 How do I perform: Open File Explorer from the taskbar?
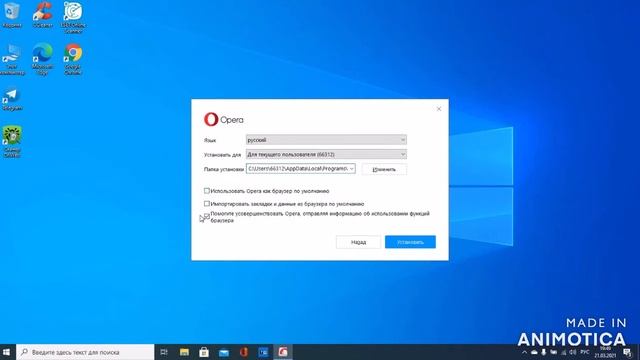[184, 352]
